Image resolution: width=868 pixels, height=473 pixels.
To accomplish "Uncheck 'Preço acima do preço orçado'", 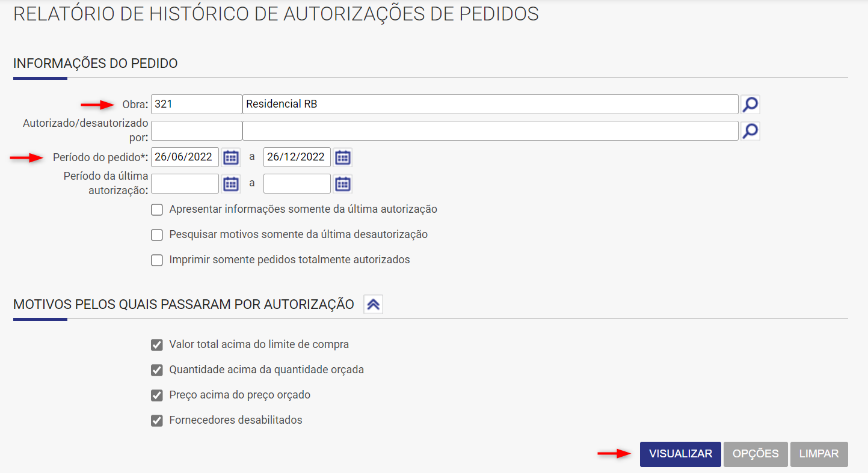I will point(157,395).
